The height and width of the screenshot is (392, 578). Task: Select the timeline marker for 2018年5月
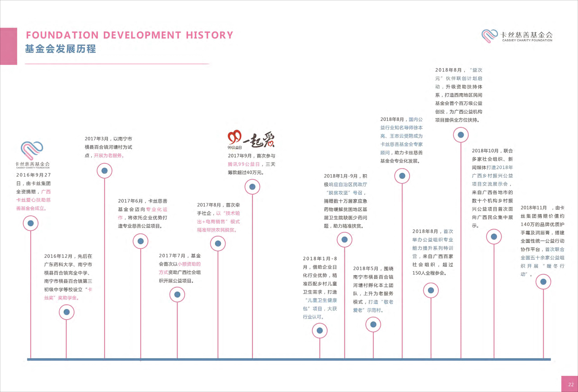[x=373, y=324]
